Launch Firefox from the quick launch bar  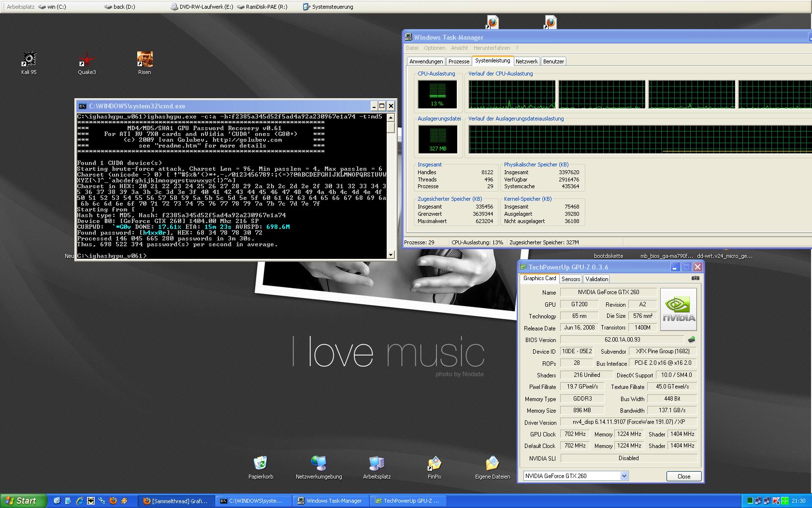click(113, 501)
